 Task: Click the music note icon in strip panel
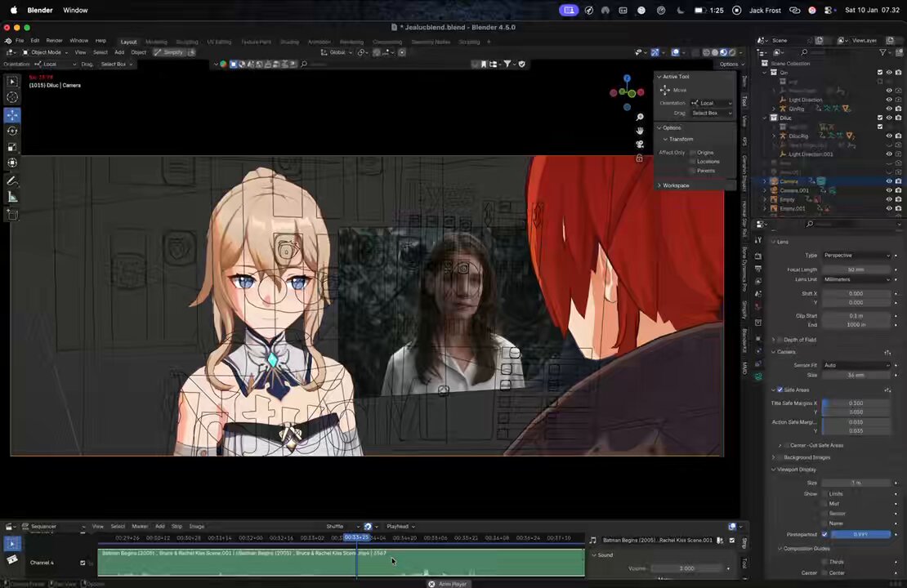[x=593, y=540]
